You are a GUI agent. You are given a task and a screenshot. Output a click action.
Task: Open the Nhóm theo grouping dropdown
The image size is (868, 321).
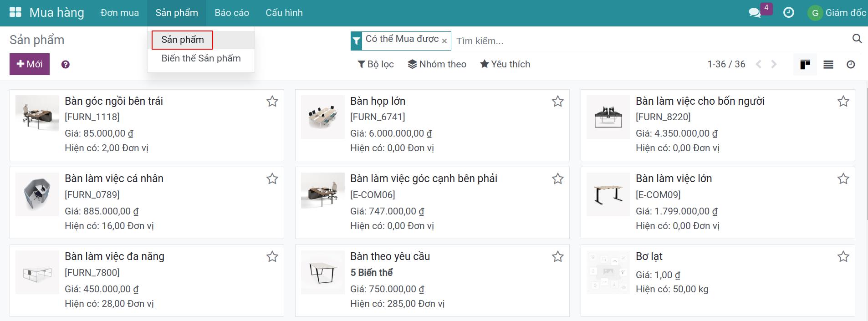tap(437, 64)
